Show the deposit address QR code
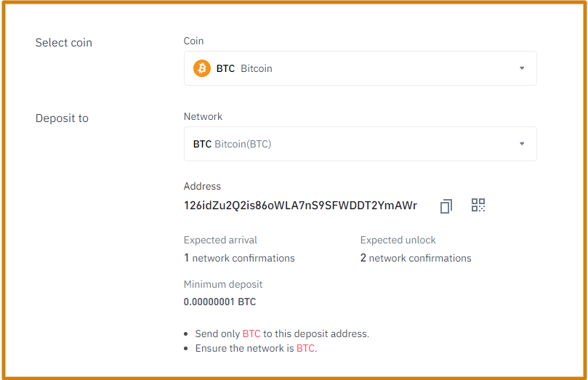The width and height of the screenshot is (588, 380). pos(478,205)
